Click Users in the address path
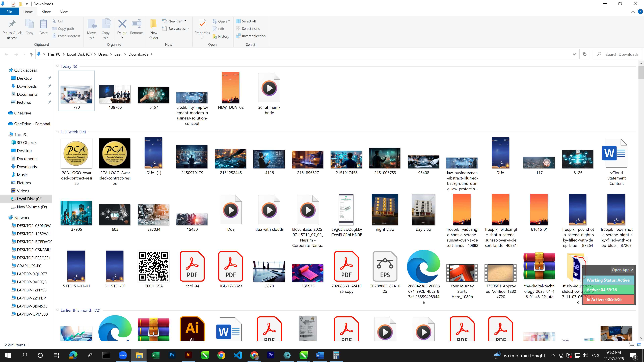The image size is (644, 362). [103, 54]
